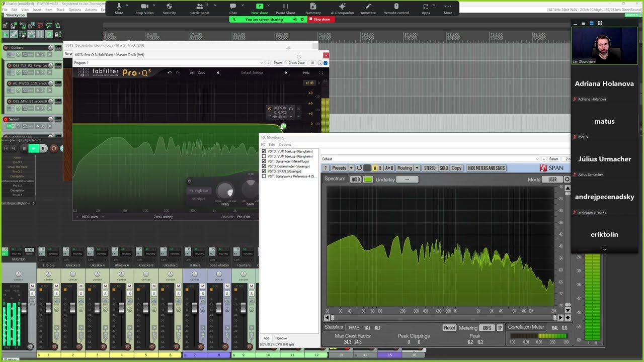The width and height of the screenshot is (644, 362).
Task: Open the SPAN Metering DBFS selector
Action: [487, 328]
